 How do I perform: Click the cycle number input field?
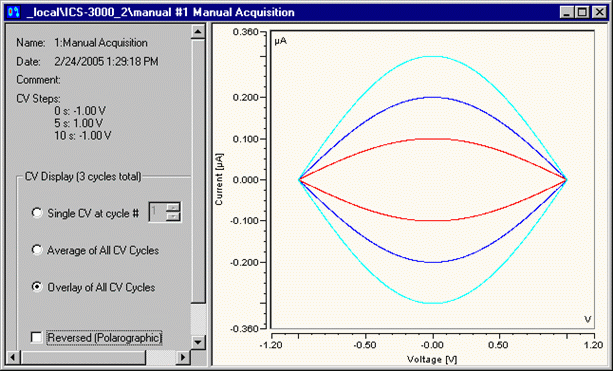tap(157, 212)
